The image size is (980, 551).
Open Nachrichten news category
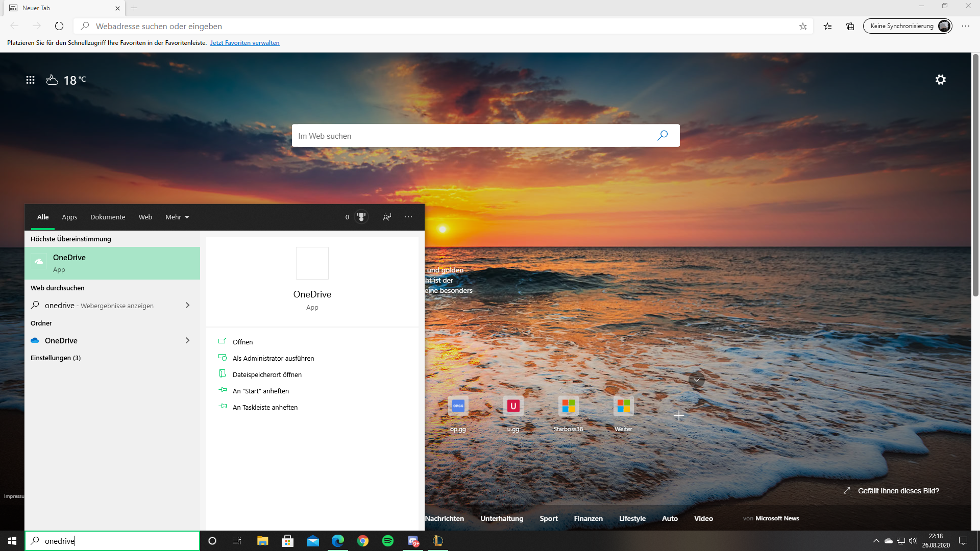(x=444, y=518)
